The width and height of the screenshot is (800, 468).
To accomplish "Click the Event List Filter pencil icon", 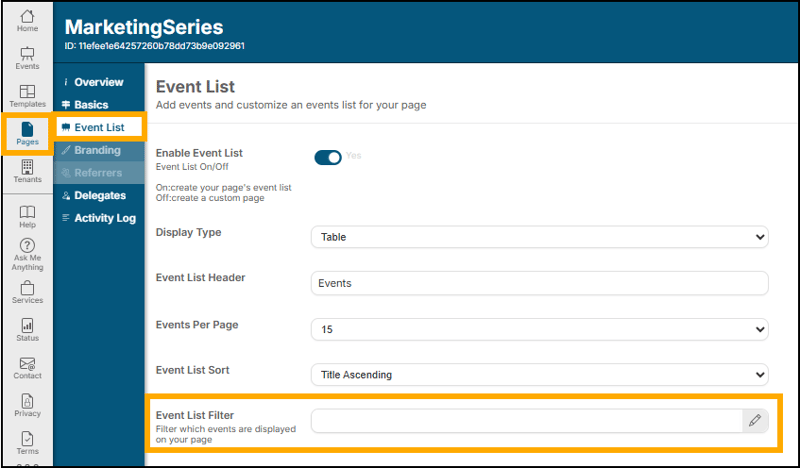I will click(x=756, y=421).
